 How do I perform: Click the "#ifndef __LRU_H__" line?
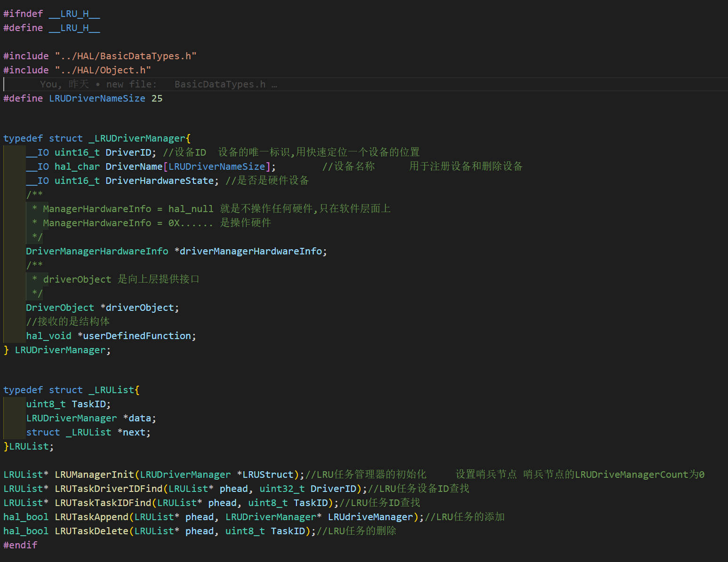click(52, 14)
